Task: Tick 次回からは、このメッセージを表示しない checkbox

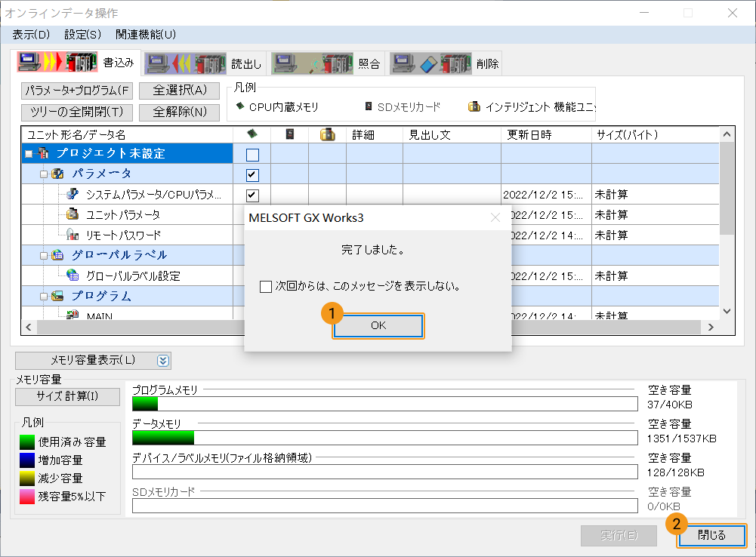Action: click(x=266, y=287)
